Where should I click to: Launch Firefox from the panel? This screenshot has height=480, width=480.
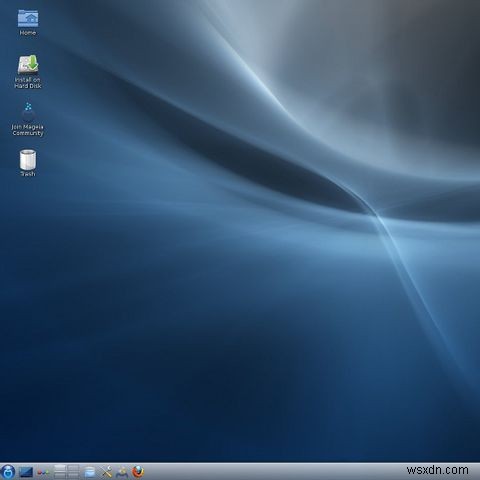tap(138, 472)
